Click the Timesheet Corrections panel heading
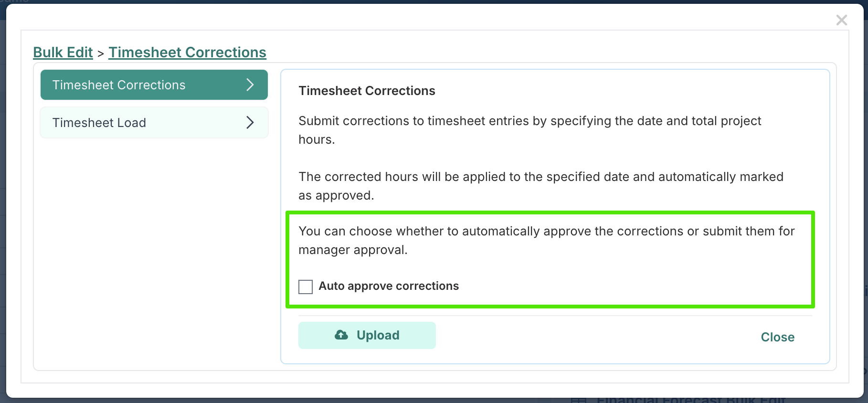868x403 pixels. click(367, 91)
